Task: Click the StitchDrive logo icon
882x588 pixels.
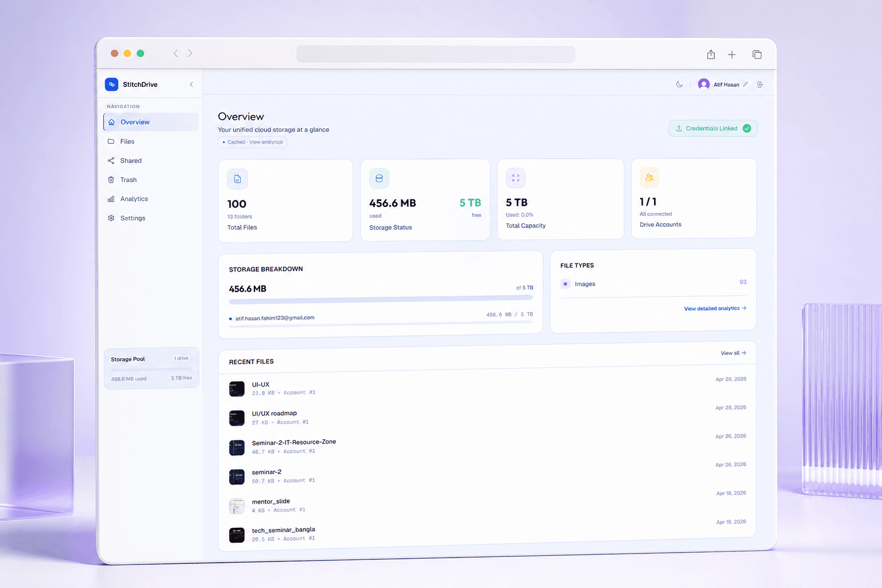Action: (x=111, y=84)
